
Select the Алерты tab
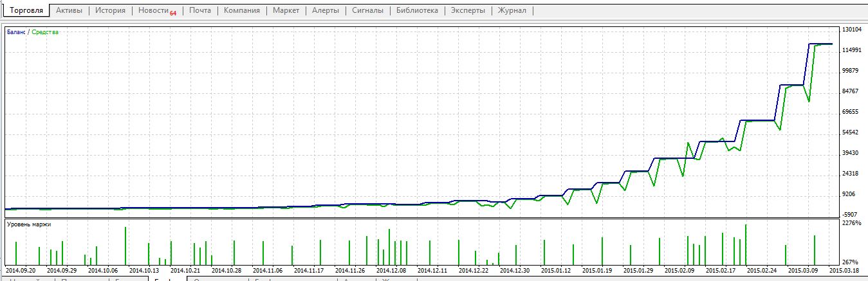326,11
